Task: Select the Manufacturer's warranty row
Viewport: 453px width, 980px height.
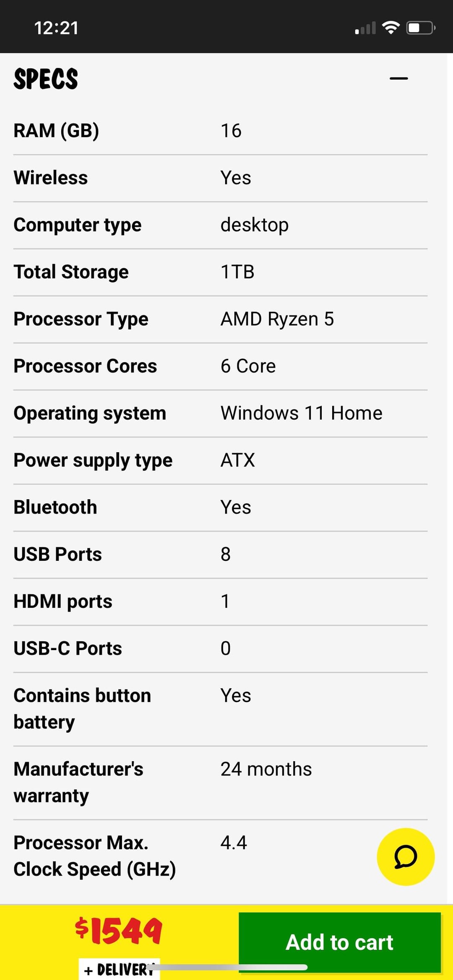Action: tap(221, 783)
